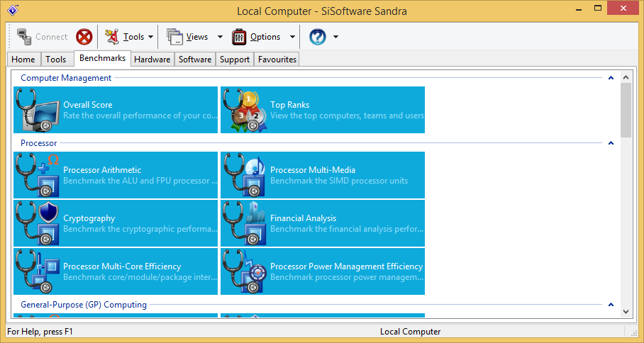This screenshot has width=644, height=343.
Task: Click 'Local Computer' status bar text
Action: (x=411, y=332)
